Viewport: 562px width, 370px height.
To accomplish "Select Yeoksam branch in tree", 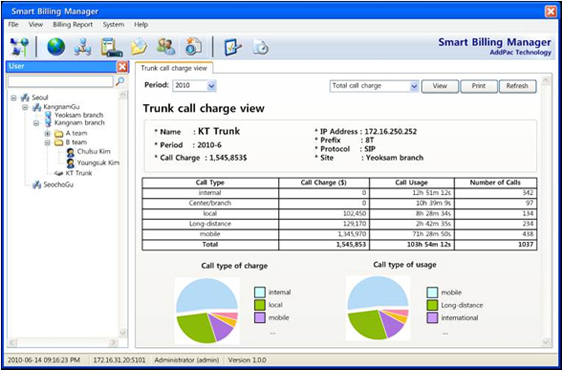I will pos(79,115).
